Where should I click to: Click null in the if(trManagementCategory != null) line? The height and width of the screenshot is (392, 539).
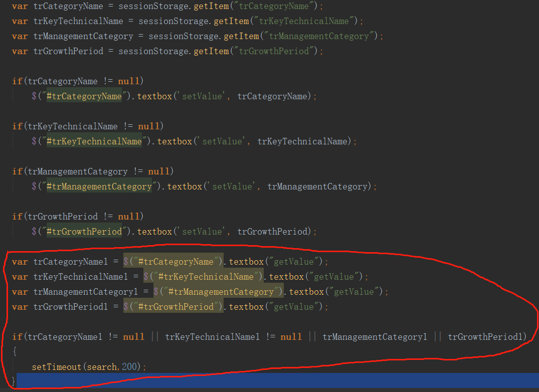(158, 171)
